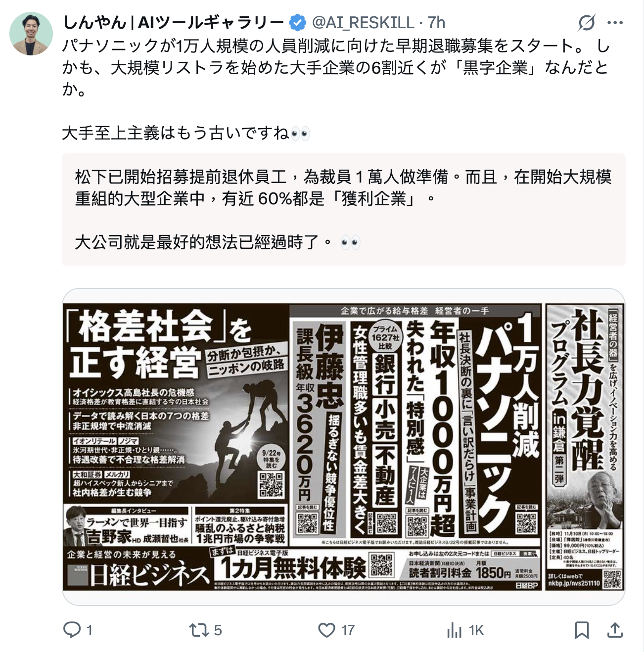644x652 pixels.
Task: Click the retweet count 5
Action: (218, 630)
